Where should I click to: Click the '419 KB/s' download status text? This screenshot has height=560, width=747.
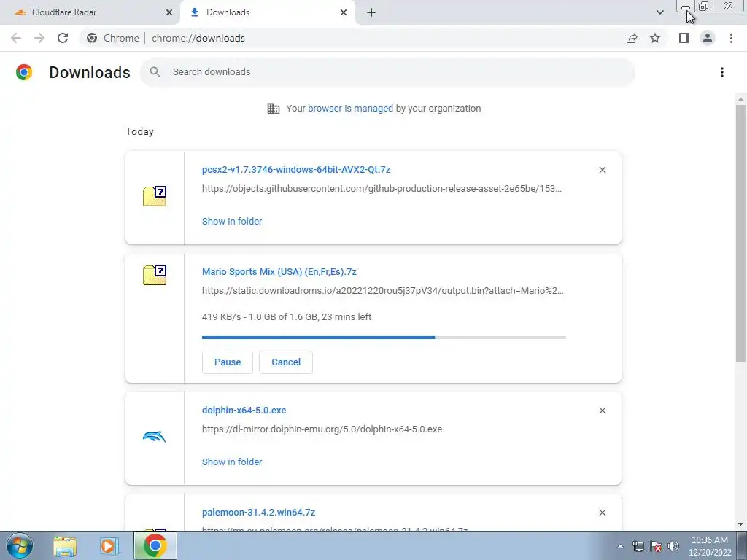[x=286, y=317]
